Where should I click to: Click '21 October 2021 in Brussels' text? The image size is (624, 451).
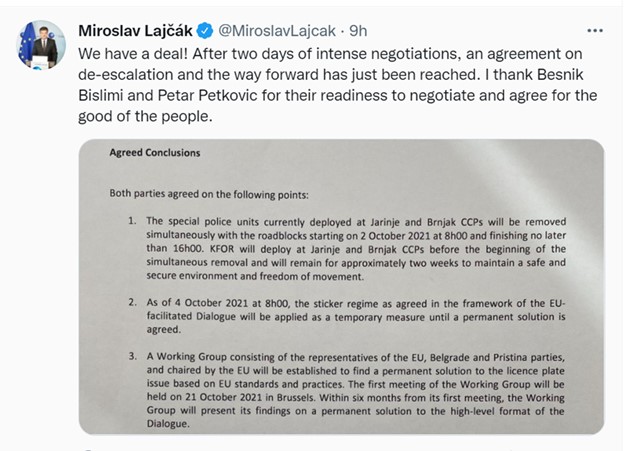(251, 397)
